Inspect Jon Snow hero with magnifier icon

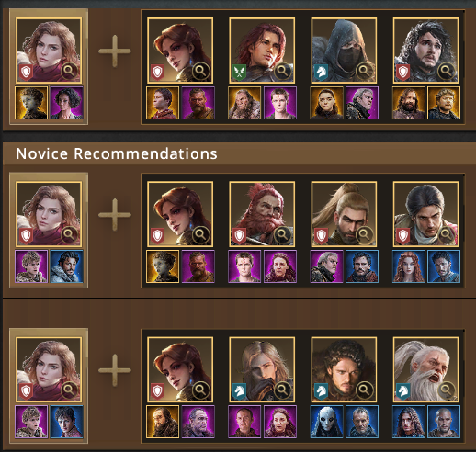point(447,72)
